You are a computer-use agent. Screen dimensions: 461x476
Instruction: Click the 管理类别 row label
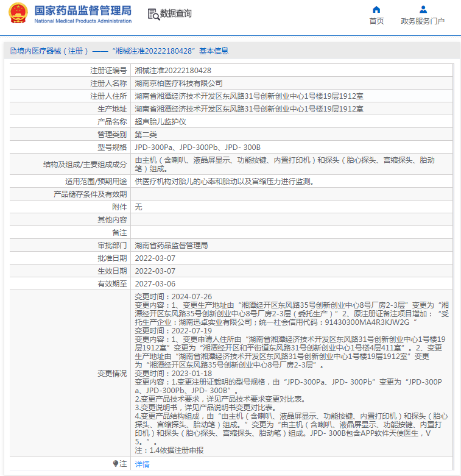click(x=112, y=134)
